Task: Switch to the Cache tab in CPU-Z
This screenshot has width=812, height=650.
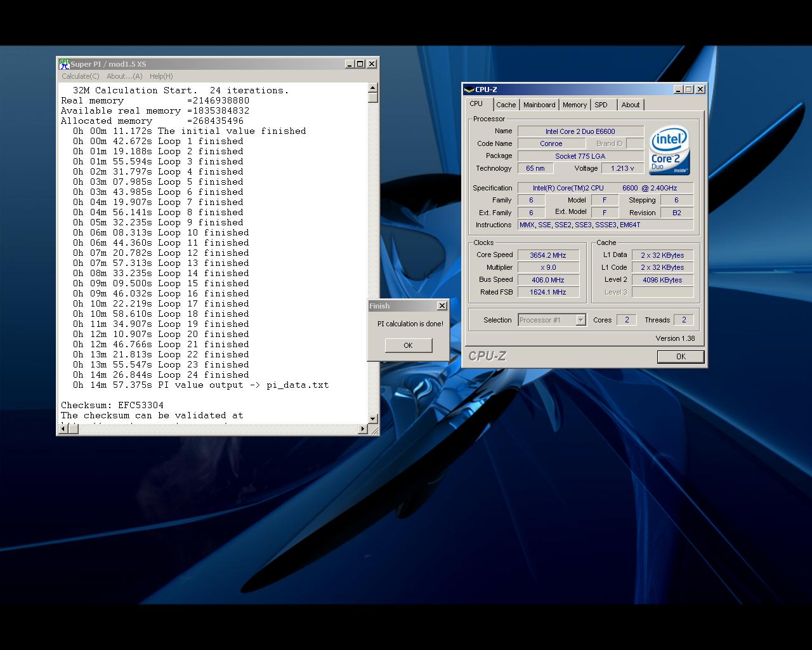Action: pyautogui.click(x=506, y=105)
